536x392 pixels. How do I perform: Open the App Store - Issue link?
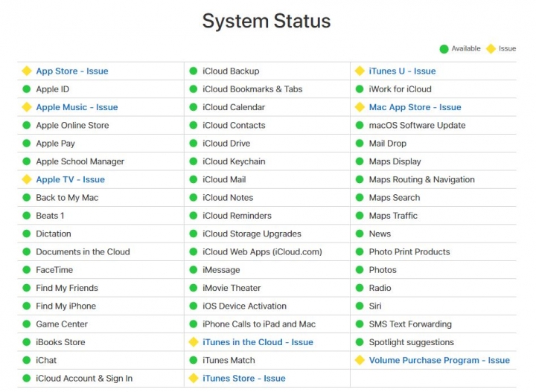click(72, 71)
